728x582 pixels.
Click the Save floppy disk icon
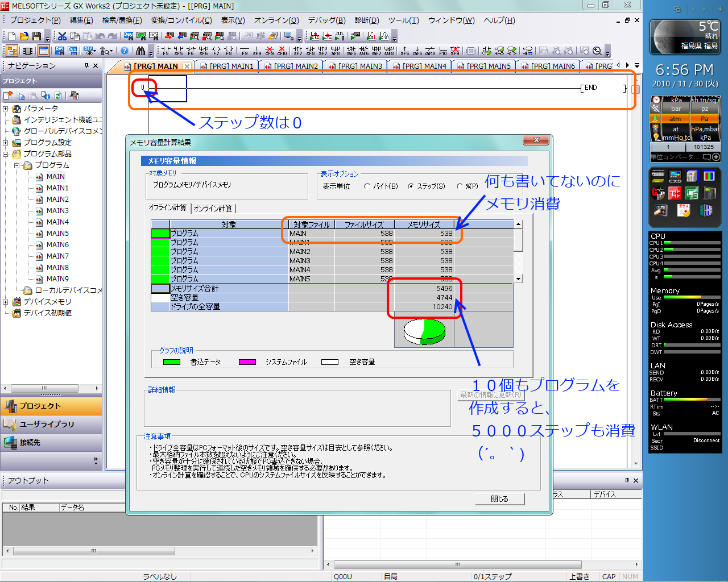[36, 36]
